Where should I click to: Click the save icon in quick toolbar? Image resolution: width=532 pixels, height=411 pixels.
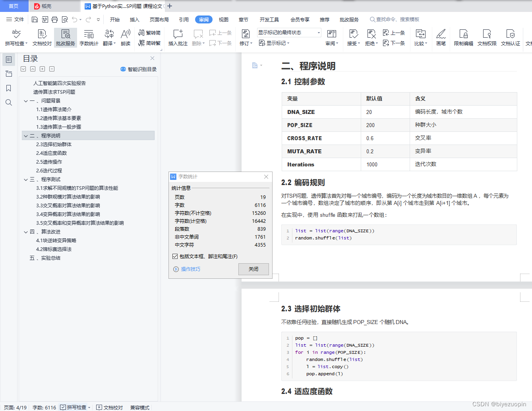35,19
